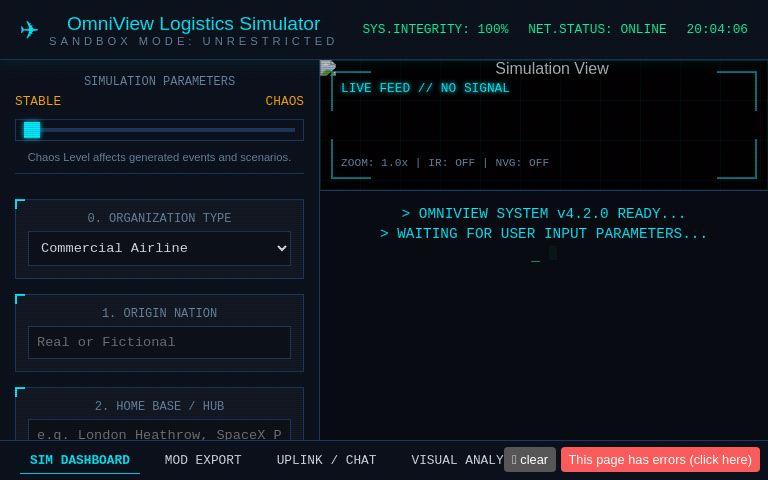Click the Simulation View caption
Screen dimensions: 768x480
tap(552, 69)
